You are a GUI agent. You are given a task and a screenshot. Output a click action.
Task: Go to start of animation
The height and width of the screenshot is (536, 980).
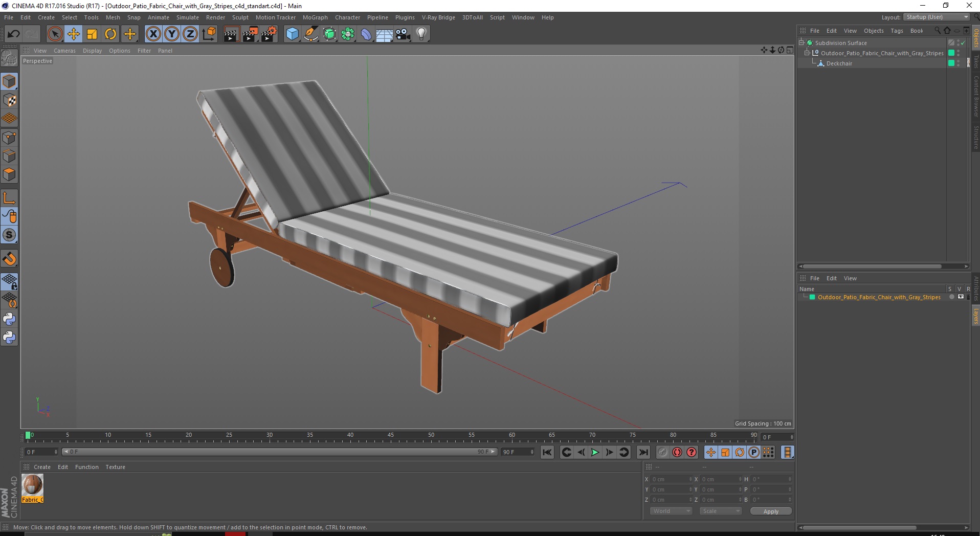point(547,452)
